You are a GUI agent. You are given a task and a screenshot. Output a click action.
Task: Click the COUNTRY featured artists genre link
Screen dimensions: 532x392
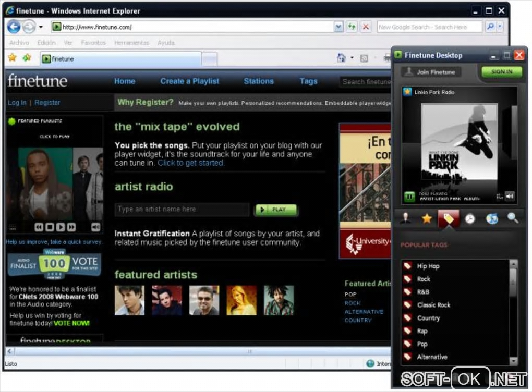(358, 320)
